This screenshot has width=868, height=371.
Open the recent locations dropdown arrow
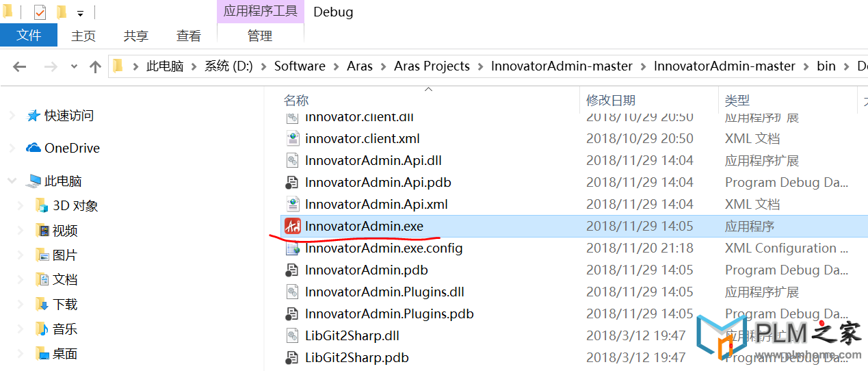75,66
